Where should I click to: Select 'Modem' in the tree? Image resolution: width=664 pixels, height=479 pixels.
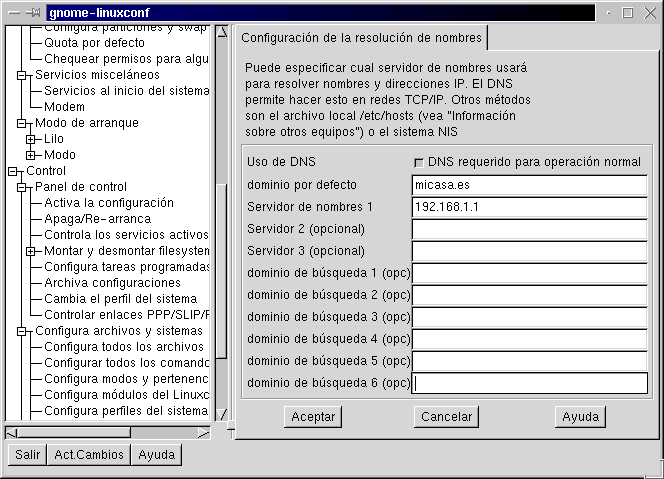pyautogui.click(x=64, y=107)
